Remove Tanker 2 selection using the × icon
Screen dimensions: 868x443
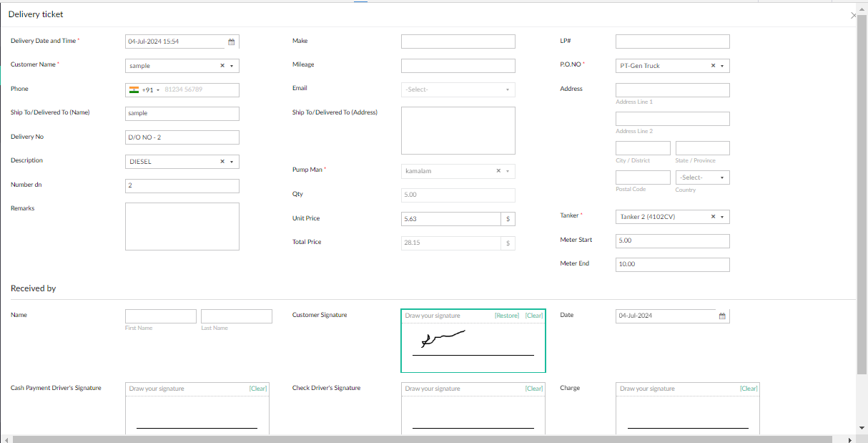pos(714,216)
